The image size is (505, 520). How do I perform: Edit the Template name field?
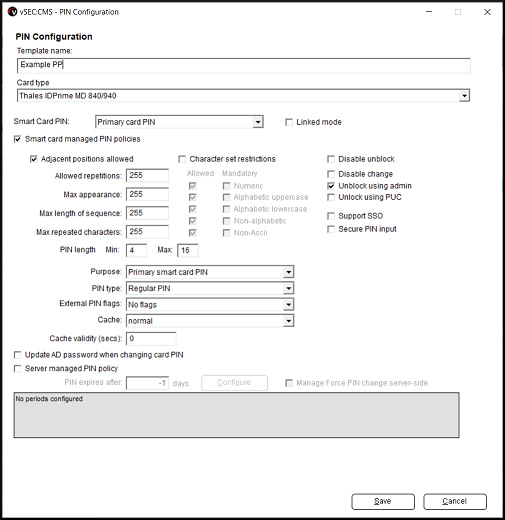pyautogui.click(x=244, y=65)
